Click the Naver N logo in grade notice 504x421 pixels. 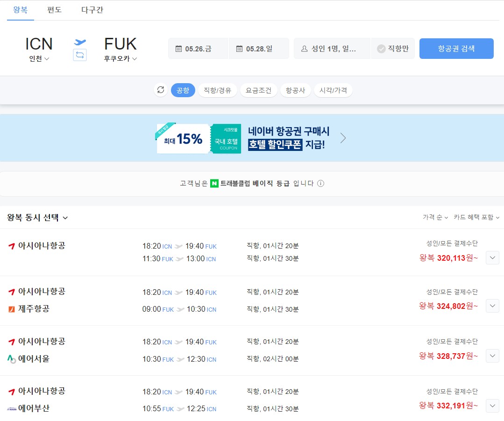214,183
